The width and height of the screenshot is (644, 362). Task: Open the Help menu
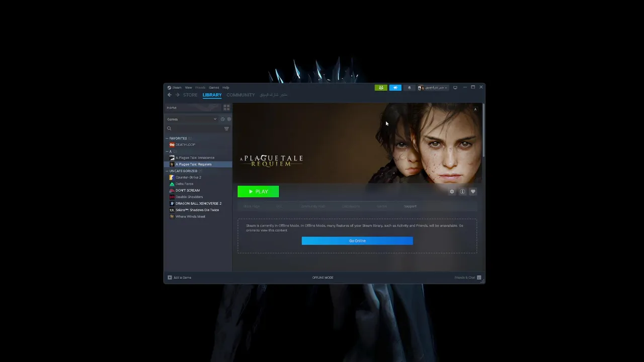tap(226, 87)
